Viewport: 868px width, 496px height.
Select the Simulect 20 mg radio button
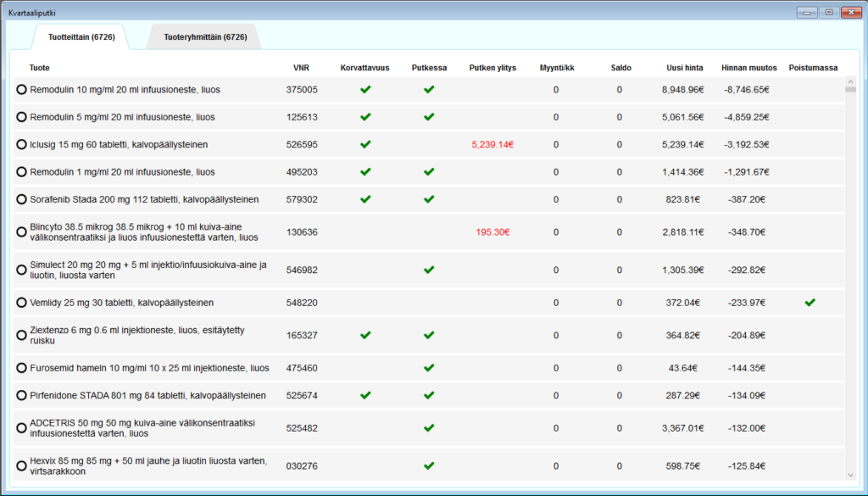pos(21,270)
